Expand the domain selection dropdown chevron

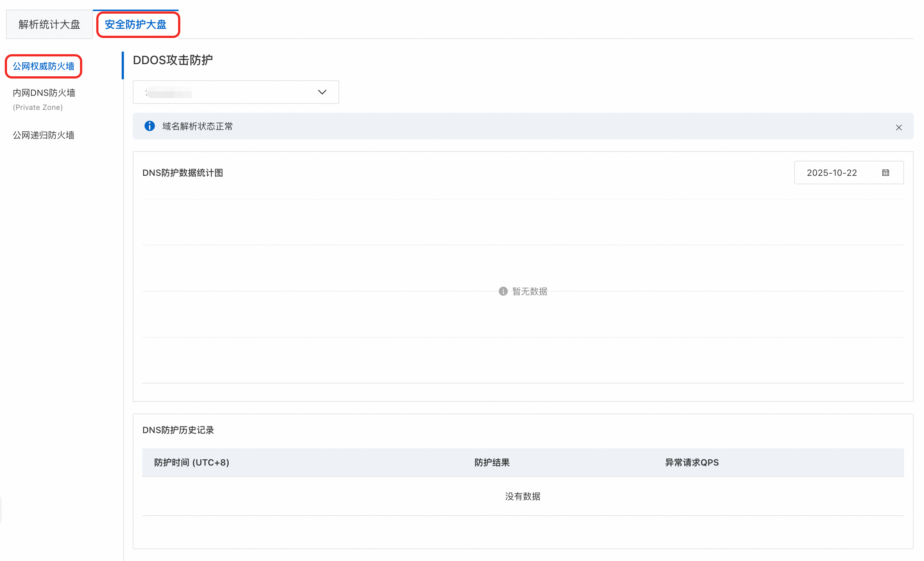pos(322,92)
